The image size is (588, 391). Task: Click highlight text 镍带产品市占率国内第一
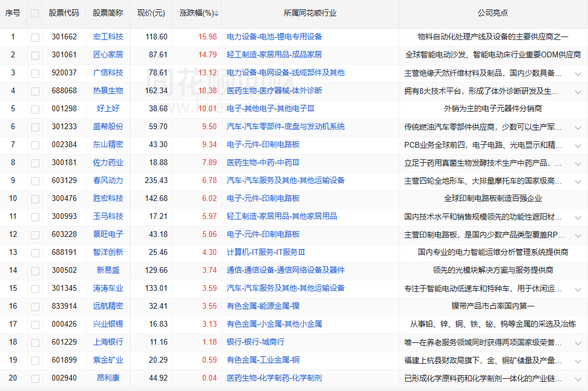coord(493,306)
